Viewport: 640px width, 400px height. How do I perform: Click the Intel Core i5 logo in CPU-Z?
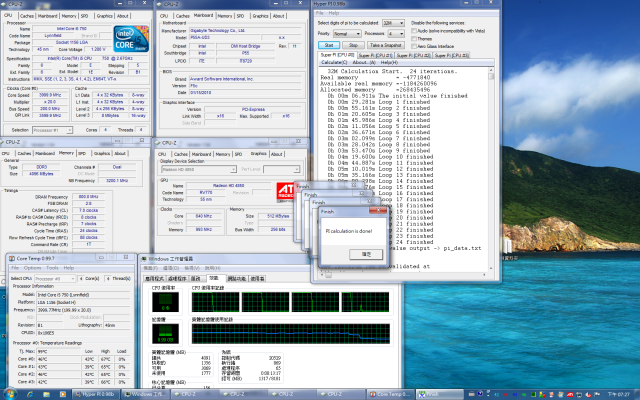click(131, 39)
